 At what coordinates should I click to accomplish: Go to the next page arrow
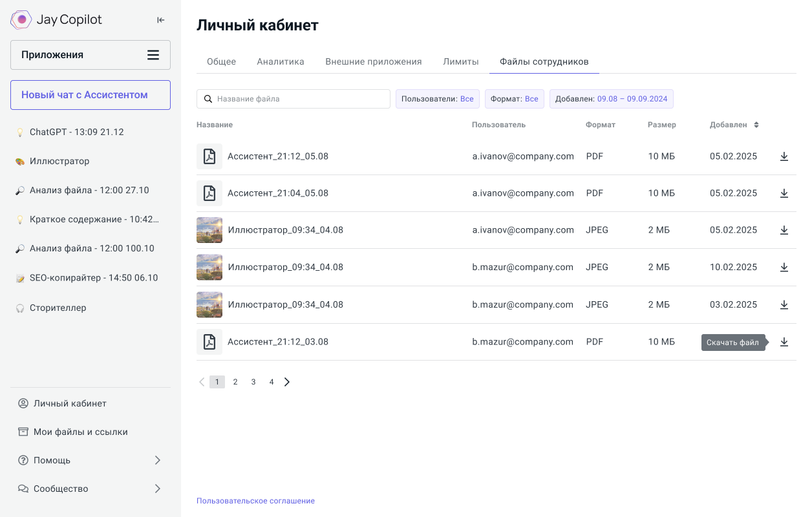click(x=287, y=382)
